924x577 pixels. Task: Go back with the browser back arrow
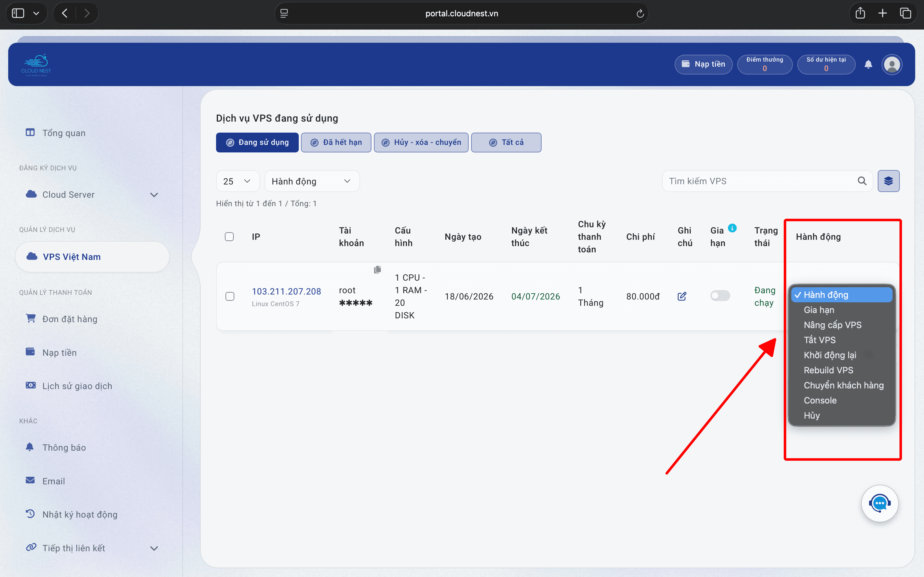click(x=65, y=13)
